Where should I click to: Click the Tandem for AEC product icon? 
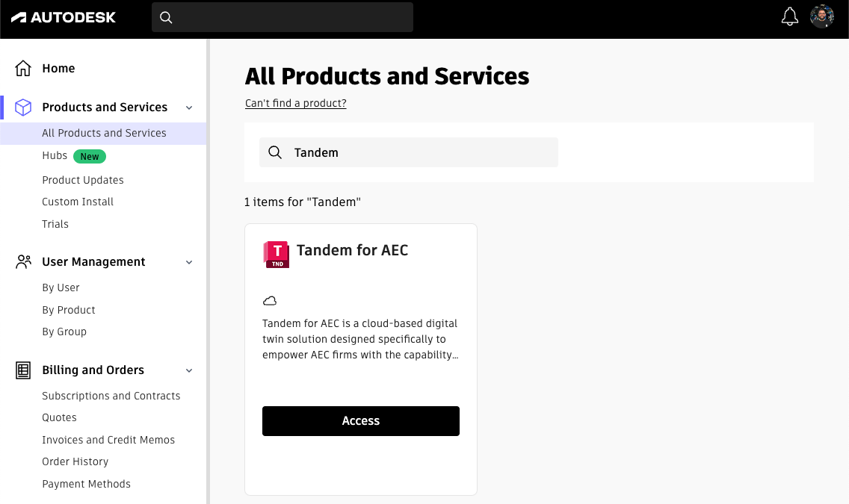click(276, 254)
